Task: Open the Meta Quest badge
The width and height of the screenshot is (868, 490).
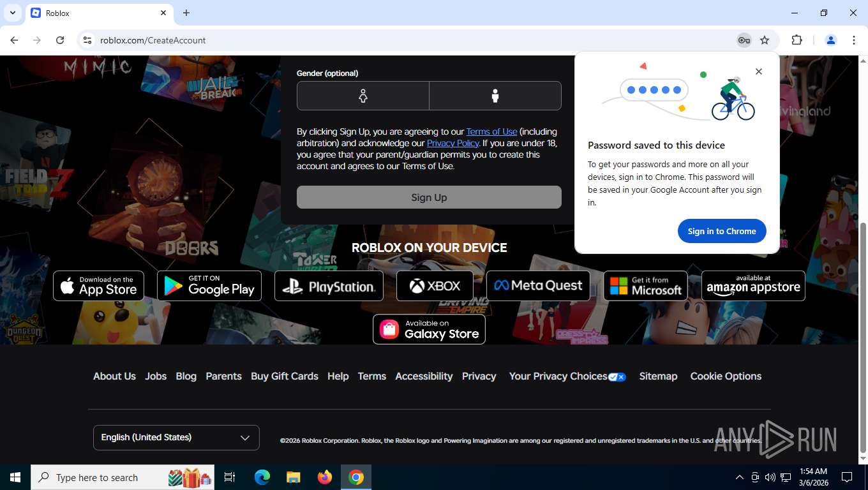Action: pos(538,286)
